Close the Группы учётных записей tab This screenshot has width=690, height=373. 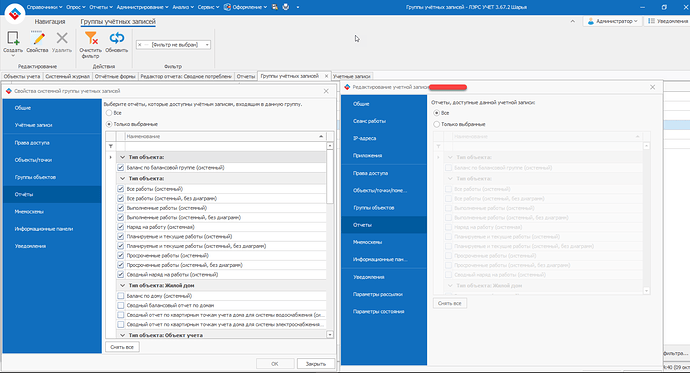click(326, 76)
